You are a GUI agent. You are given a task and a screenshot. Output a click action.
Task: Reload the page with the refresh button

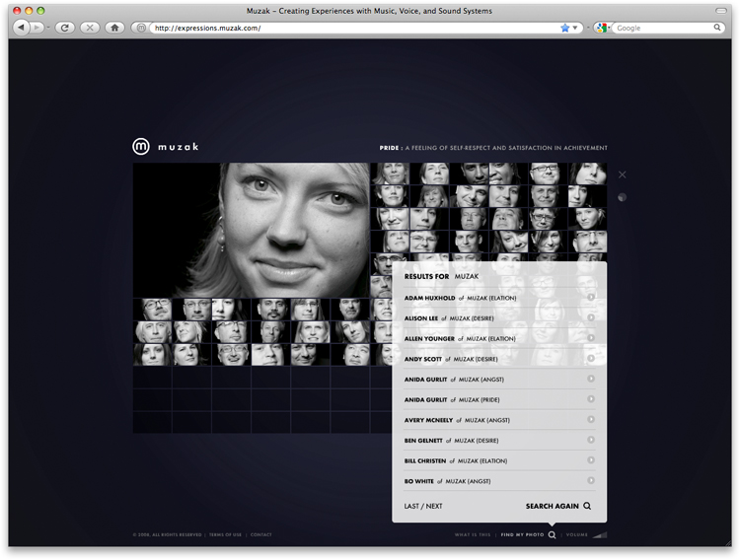[65, 28]
